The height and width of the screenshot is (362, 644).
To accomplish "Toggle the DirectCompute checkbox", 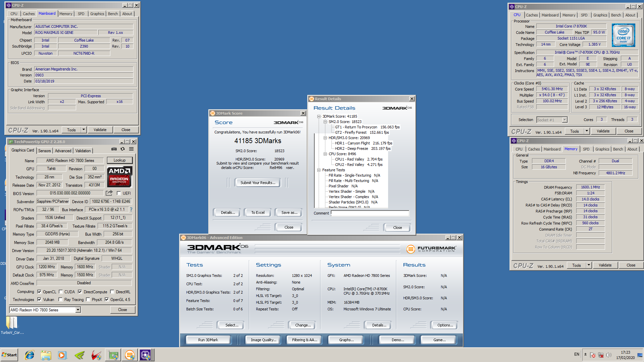I will (x=80, y=292).
